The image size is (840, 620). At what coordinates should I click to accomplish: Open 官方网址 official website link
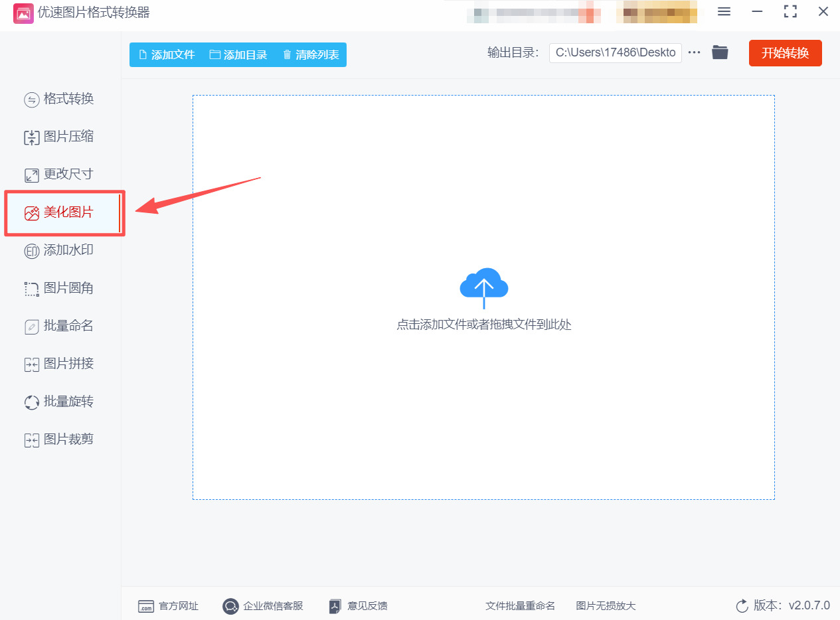(169, 606)
